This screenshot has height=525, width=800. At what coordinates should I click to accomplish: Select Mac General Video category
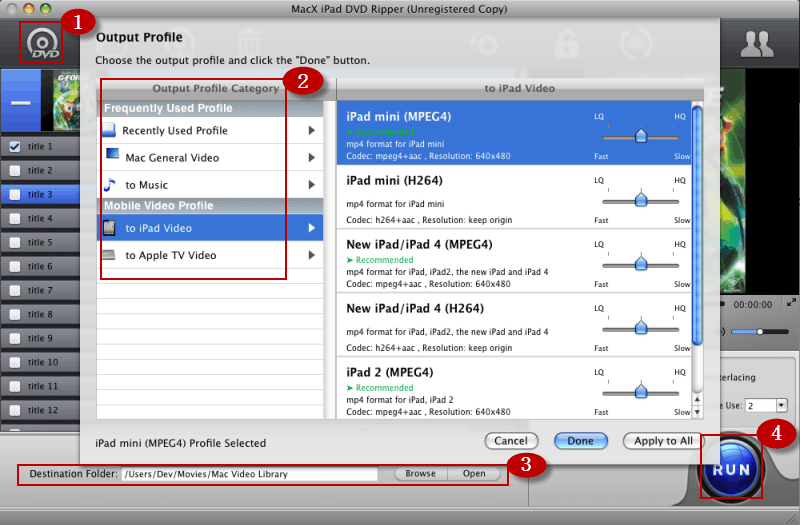[x=210, y=158]
